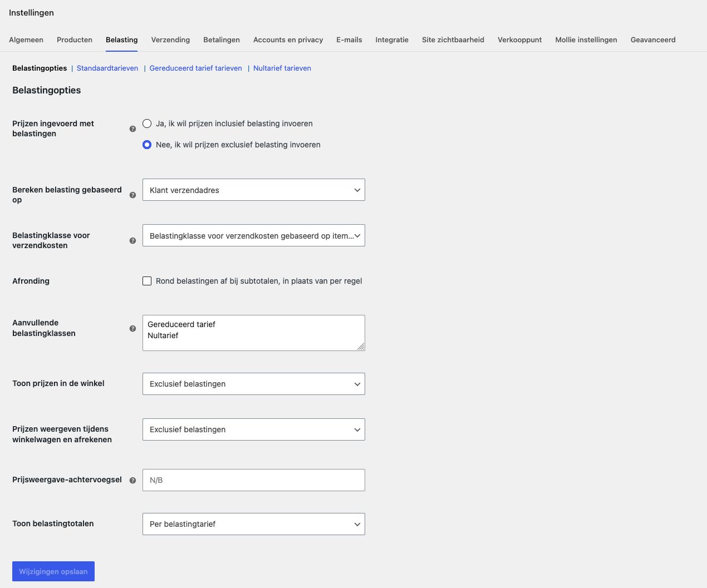Screen dimensions: 707x588
Task: Select the Belasting tab
Action: (x=122, y=39)
